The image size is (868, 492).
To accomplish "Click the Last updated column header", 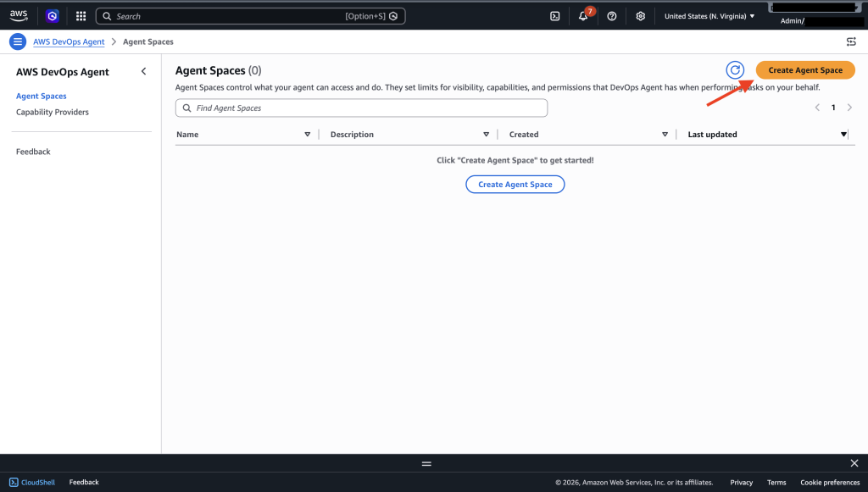I will click(x=712, y=135).
